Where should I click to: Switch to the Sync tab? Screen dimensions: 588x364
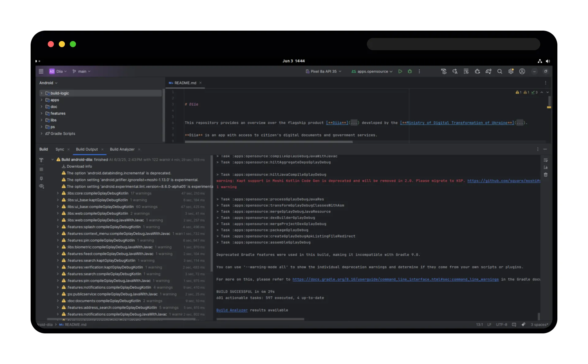[60, 149]
